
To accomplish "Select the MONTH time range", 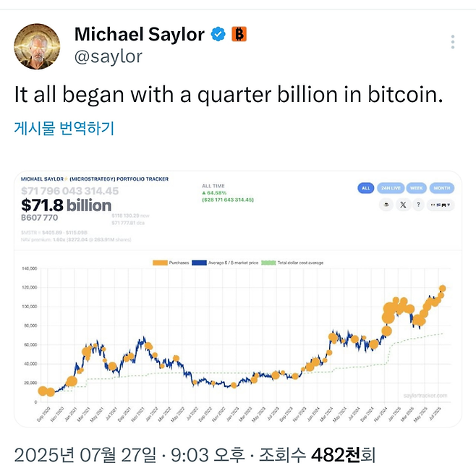I will tap(442, 188).
